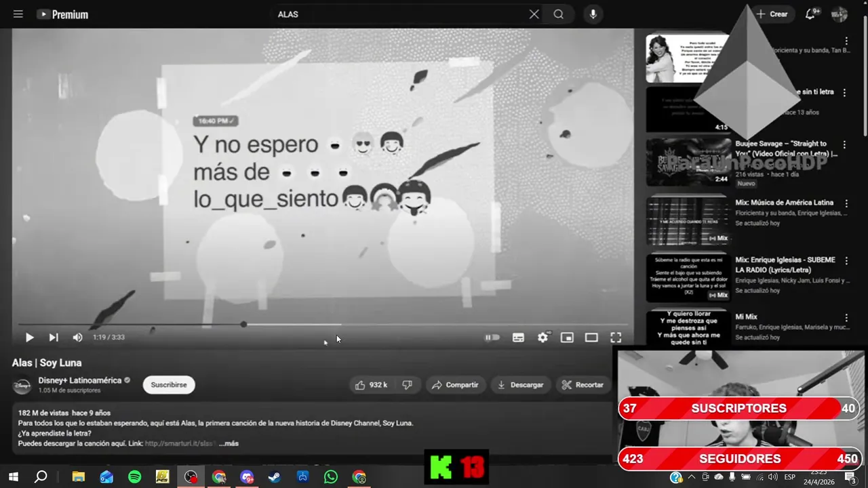This screenshot has width=868, height=488.
Task: Toggle theater mode view
Action: point(591,338)
